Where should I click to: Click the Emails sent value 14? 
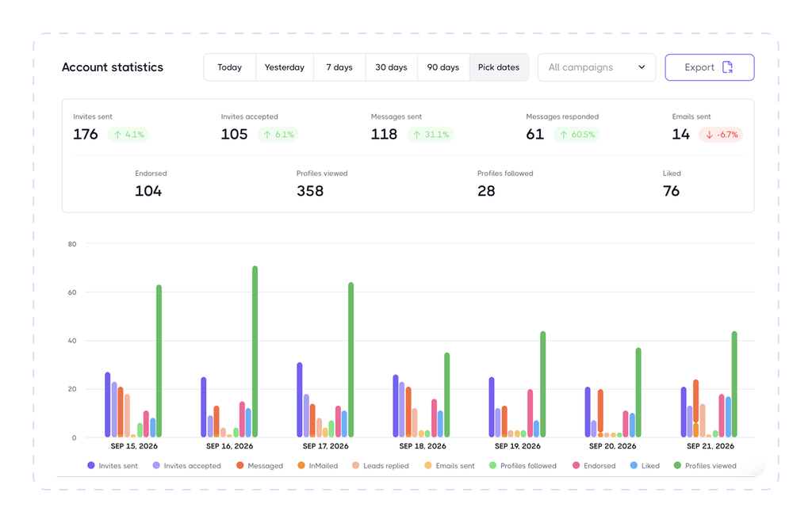680,135
